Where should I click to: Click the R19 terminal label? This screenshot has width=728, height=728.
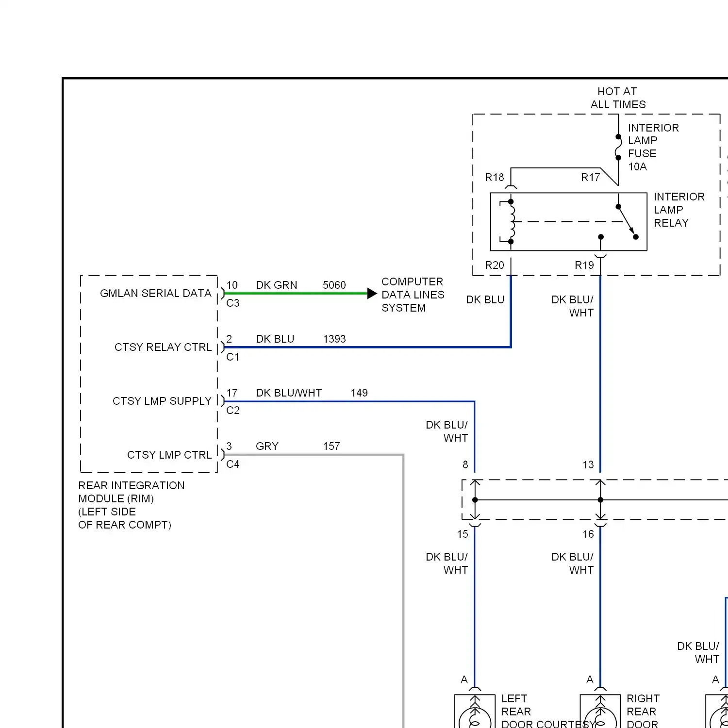(x=584, y=265)
